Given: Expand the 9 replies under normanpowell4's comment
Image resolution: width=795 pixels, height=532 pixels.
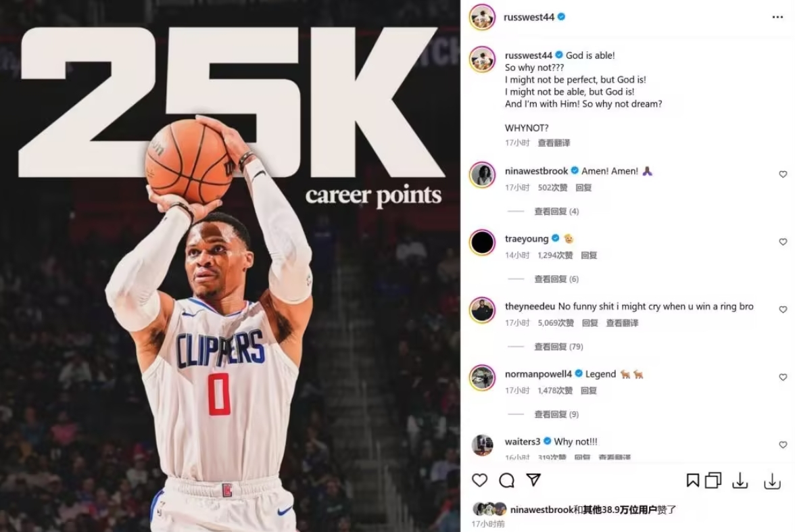Looking at the screenshot, I should coord(556,414).
